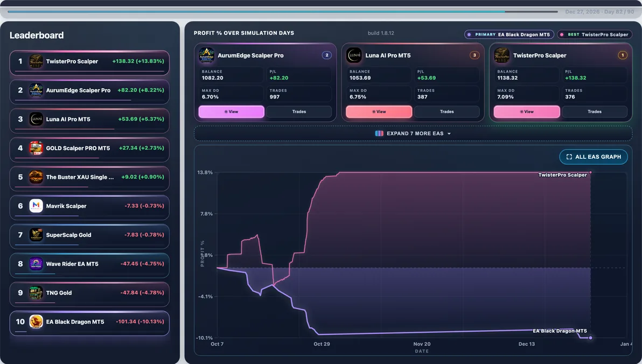Click the TwisterPro Scalper chart label
Viewport: 642px width, 364px height.
point(563,175)
